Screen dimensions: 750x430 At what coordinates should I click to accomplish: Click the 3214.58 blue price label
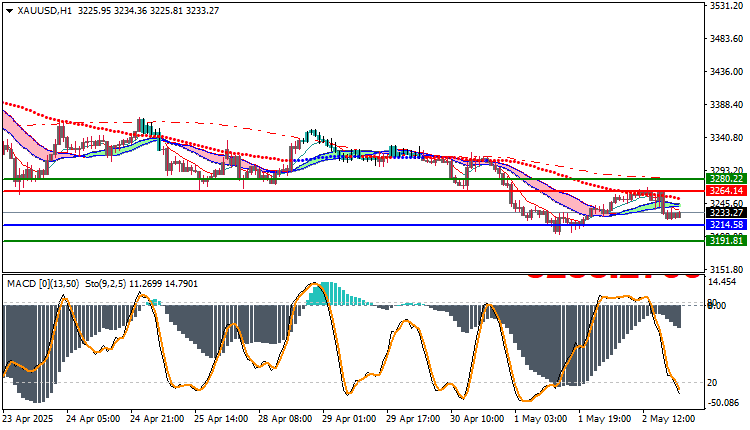point(727,225)
